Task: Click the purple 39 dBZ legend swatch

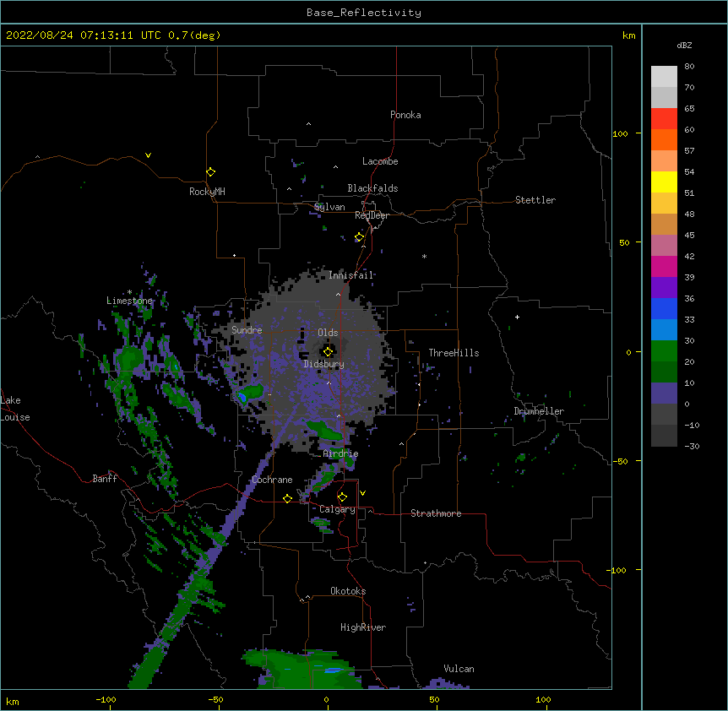Action: 664,287
